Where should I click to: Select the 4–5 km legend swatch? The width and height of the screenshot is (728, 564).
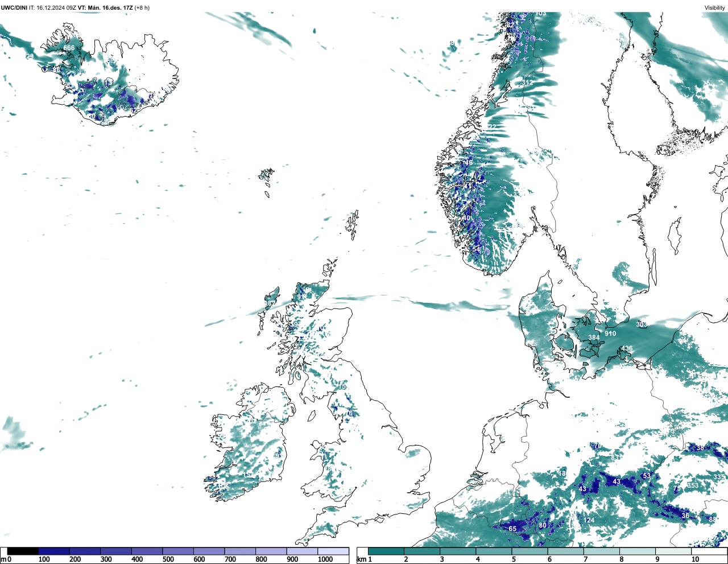coord(494,551)
